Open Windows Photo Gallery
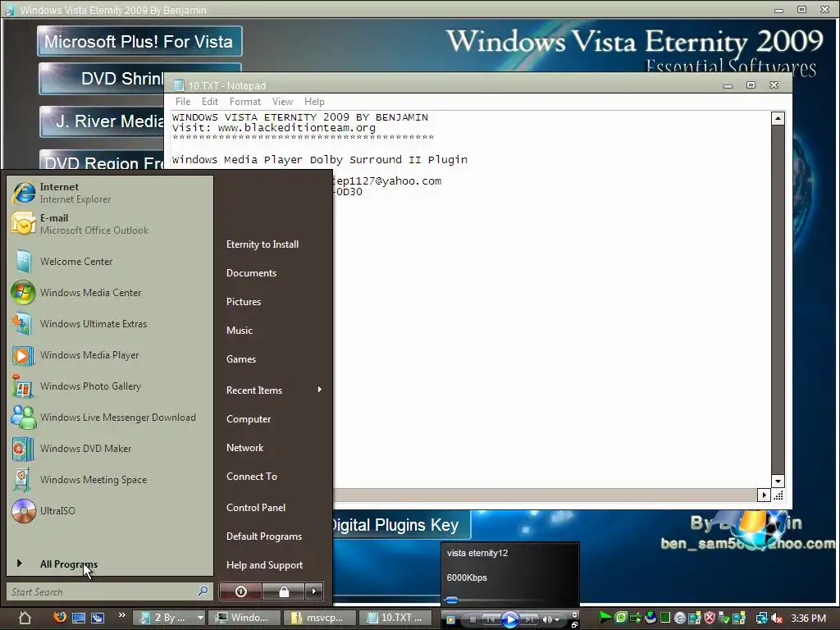This screenshot has height=630, width=840. point(110,386)
